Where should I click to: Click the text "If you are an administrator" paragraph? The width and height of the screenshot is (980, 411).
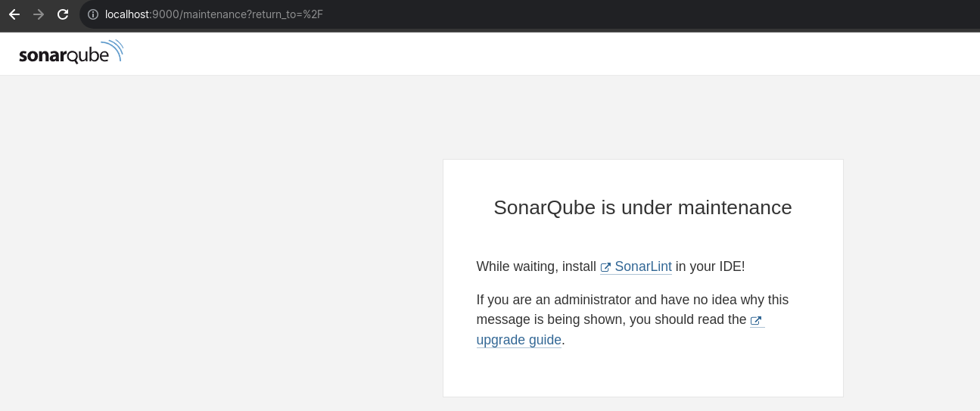click(633, 319)
